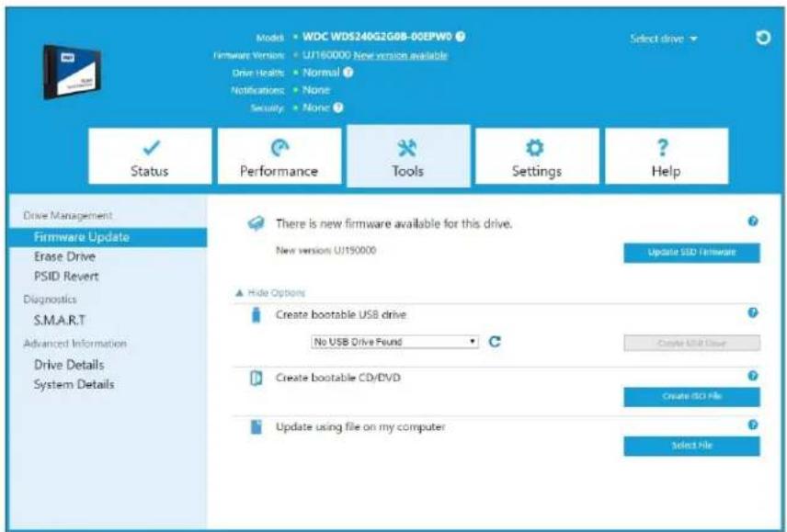
Task: Open the help icon next to the model name
Action: point(461,36)
